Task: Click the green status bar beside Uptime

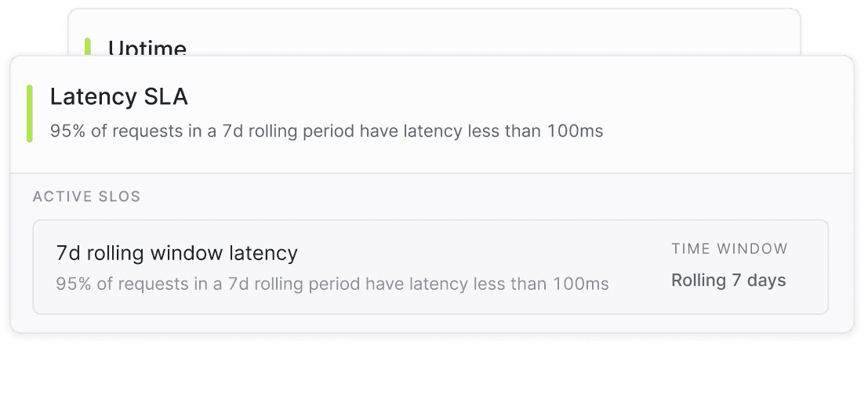Action: point(88,46)
